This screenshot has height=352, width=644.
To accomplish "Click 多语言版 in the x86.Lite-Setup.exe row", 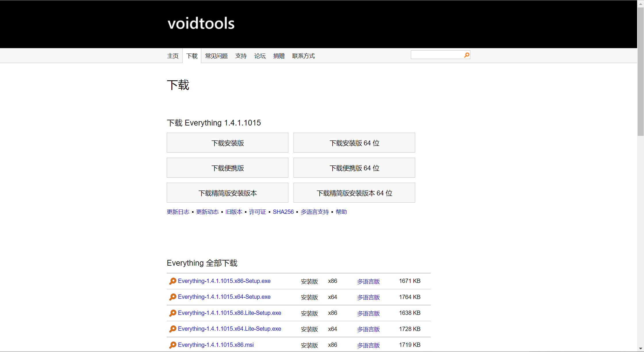I will 368,313.
